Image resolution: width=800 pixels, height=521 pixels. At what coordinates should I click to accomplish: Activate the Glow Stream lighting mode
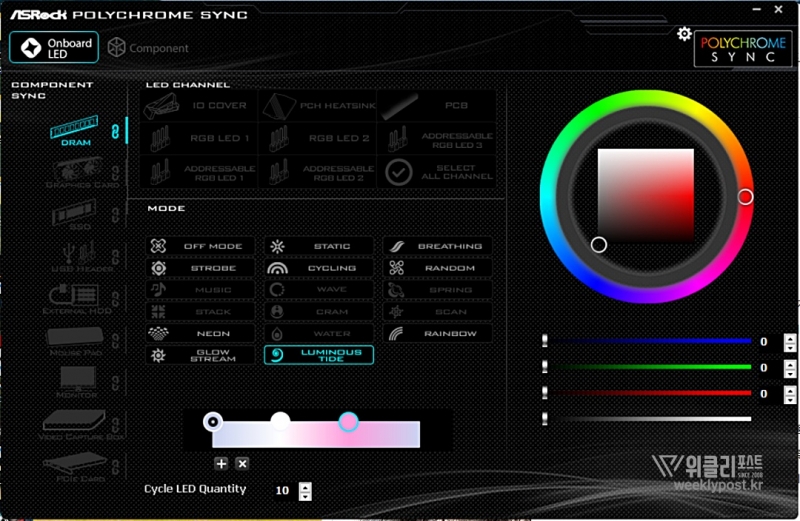coord(200,355)
